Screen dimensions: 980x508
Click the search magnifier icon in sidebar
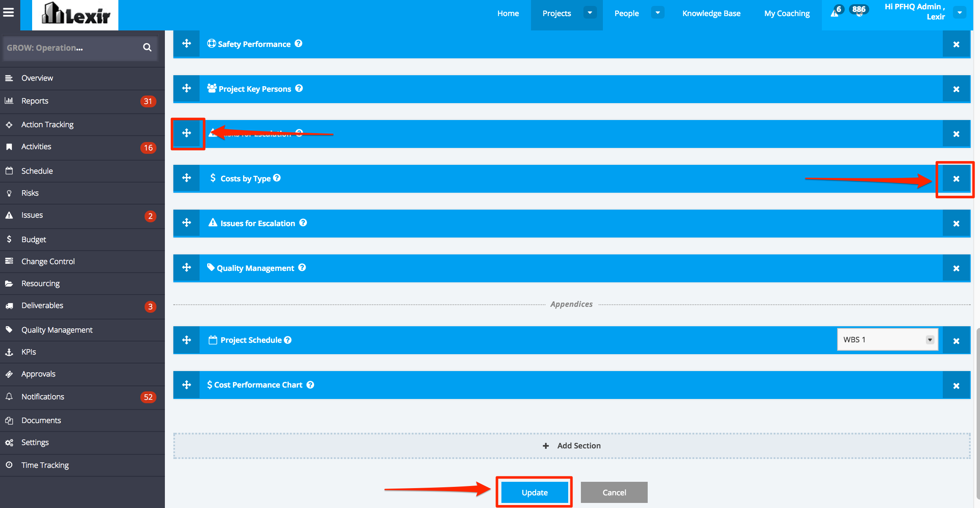click(147, 47)
